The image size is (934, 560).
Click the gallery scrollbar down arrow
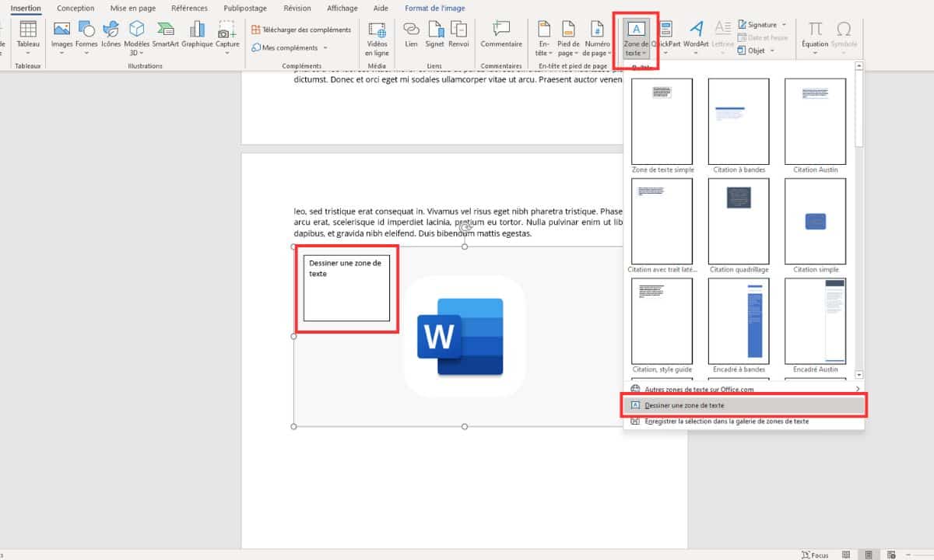point(859,374)
